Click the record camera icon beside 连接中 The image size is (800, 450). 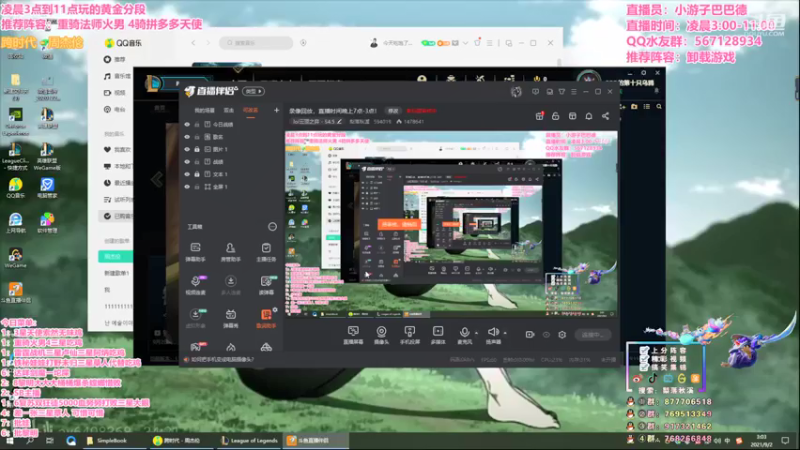click(530, 335)
